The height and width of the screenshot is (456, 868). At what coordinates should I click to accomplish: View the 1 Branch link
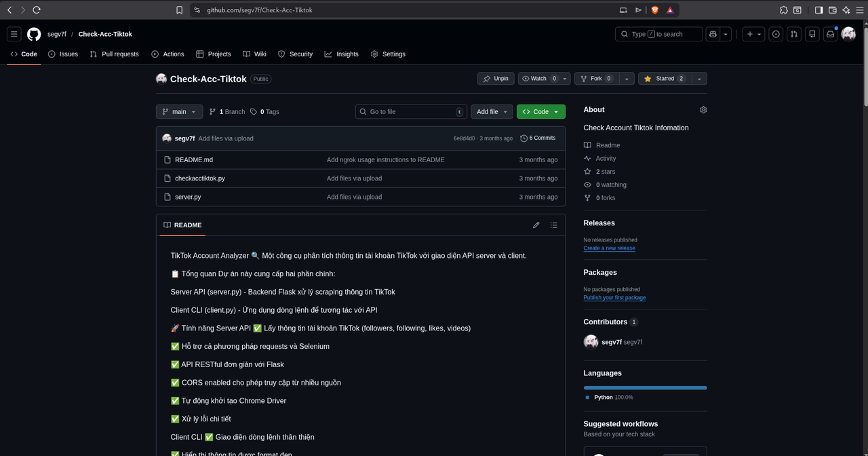[x=226, y=112]
